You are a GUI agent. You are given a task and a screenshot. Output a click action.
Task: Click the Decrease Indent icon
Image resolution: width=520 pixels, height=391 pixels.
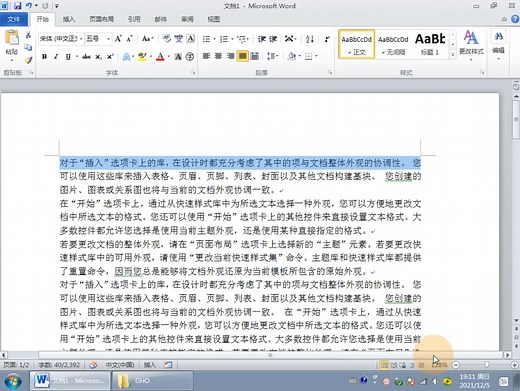(x=261, y=39)
